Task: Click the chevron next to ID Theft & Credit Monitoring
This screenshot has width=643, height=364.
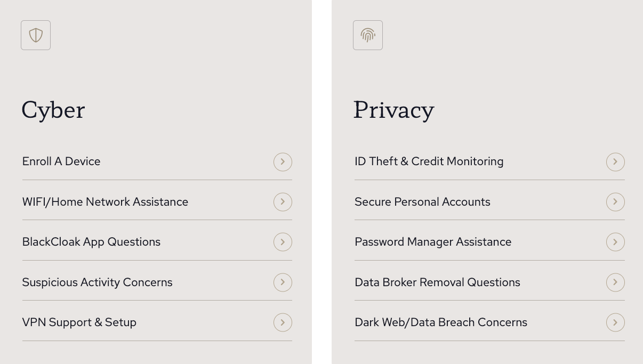Action: click(x=615, y=162)
